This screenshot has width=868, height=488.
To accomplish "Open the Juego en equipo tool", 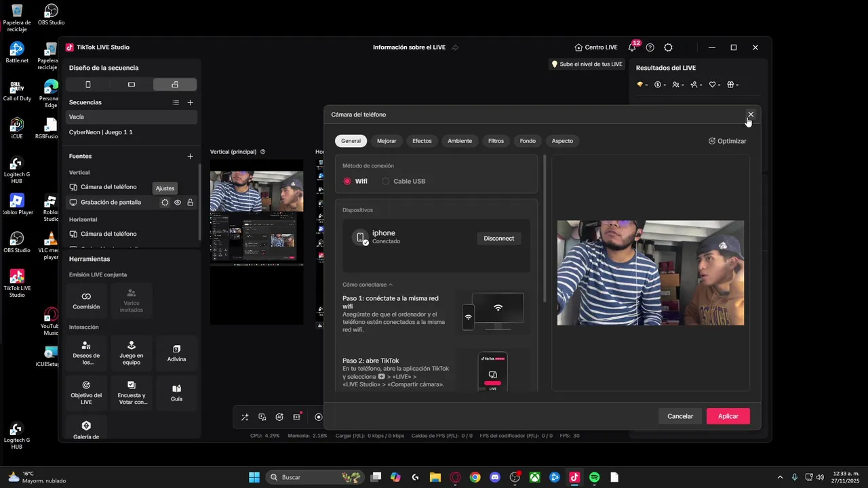I will point(132,353).
